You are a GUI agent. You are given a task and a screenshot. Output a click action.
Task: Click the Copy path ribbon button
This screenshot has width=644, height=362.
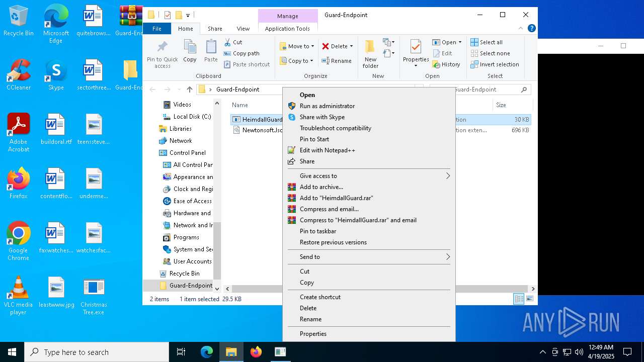click(x=242, y=53)
